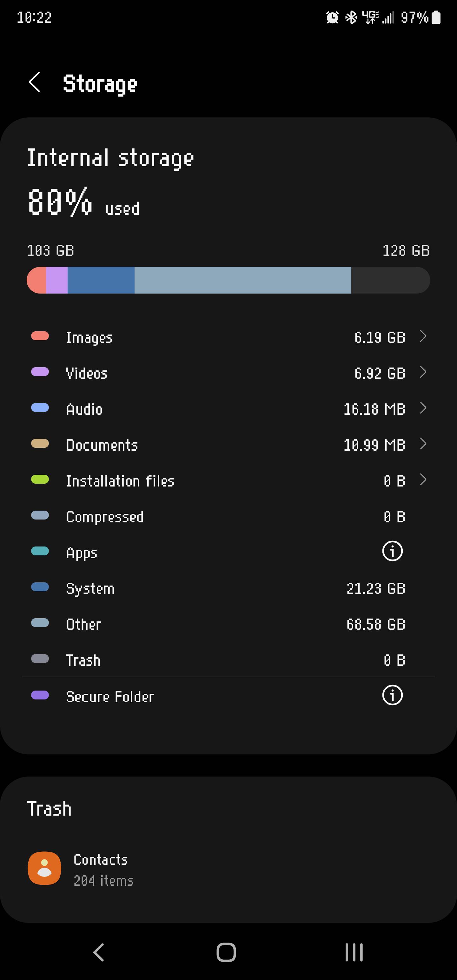The height and width of the screenshot is (980, 457).
Task: Tap the 6.19 GB Images size value
Action: (380, 337)
